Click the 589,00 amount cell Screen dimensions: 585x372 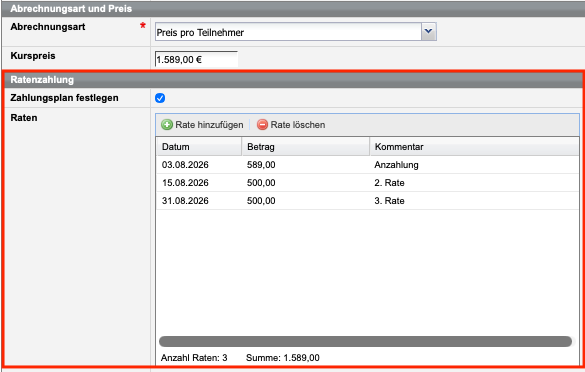coord(261,165)
